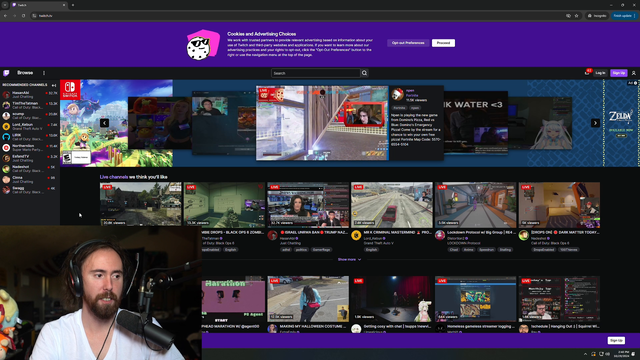The width and height of the screenshot is (640, 360).
Task: Open TimTheTatman channel in the sidebar
Action: click(30, 105)
